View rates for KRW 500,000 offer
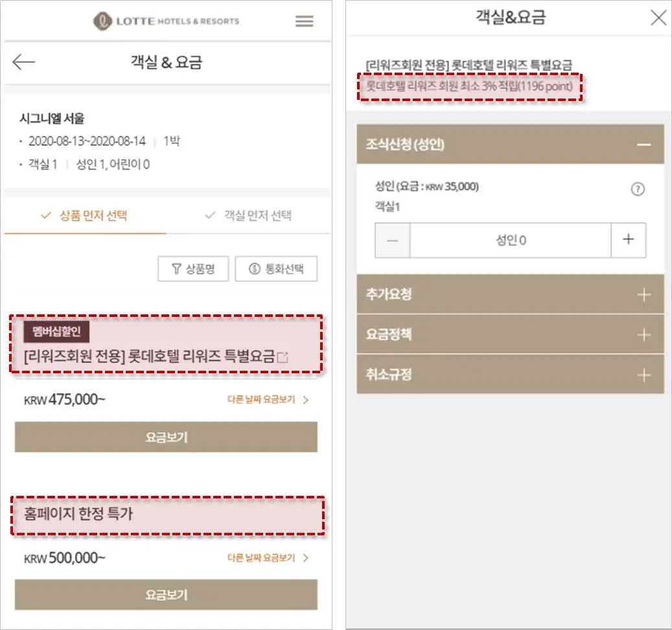The height and width of the screenshot is (630, 672). click(167, 595)
